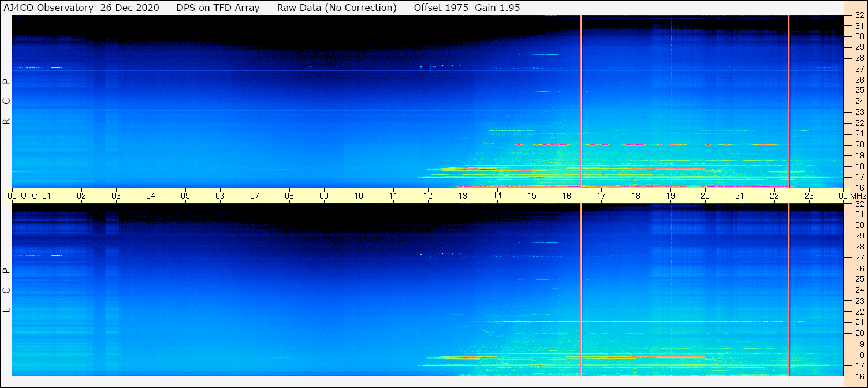The height and width of the screenshot is (388, 868).
Task: Select the 06 hour mark on UTC axis
Action: 220,196
